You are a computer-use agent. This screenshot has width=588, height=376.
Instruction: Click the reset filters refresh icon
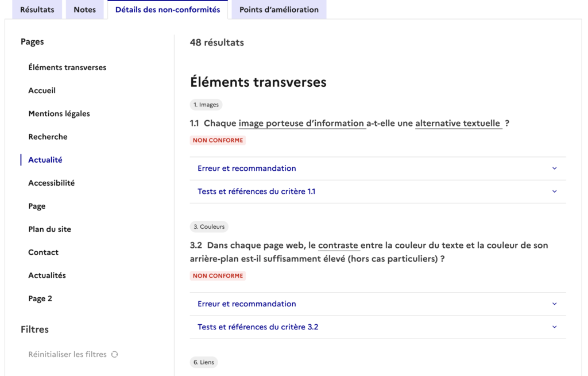115,355
